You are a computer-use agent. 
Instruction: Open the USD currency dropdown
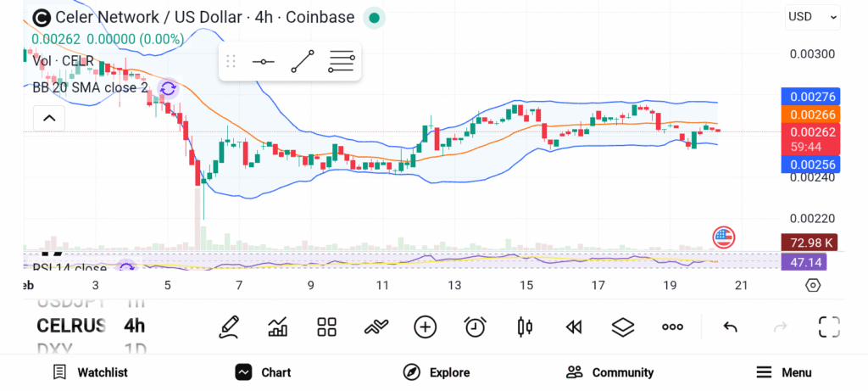tap(812, 16)
